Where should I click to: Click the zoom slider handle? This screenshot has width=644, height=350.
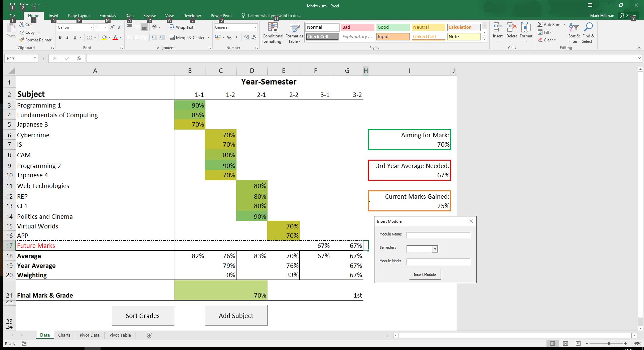[609, 344]
